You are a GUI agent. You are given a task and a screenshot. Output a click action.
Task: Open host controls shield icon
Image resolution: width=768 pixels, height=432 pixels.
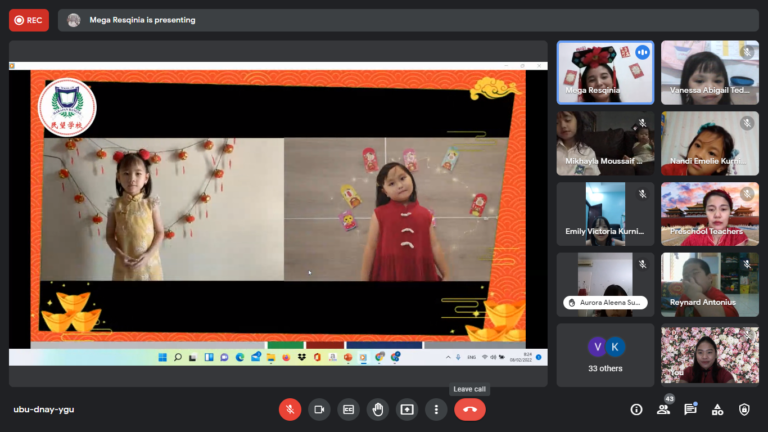pos(744,409)
